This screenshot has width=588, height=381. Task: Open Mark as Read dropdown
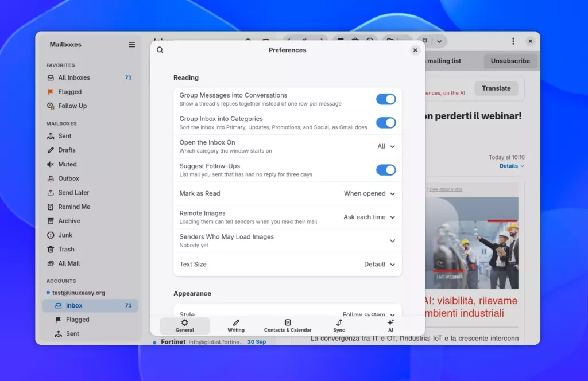(x=369, y=194)
